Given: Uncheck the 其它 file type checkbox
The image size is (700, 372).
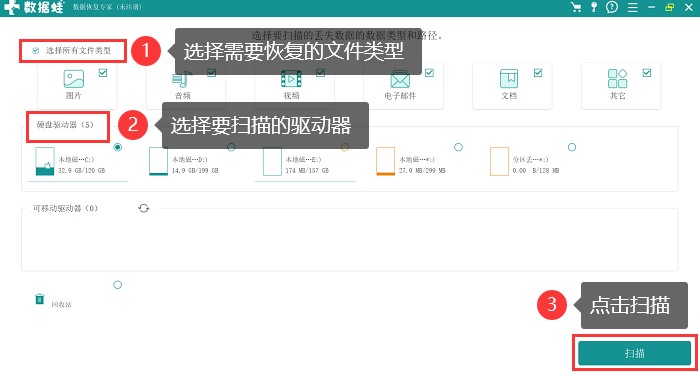Looking at the screenshot, I should (647, 73).
